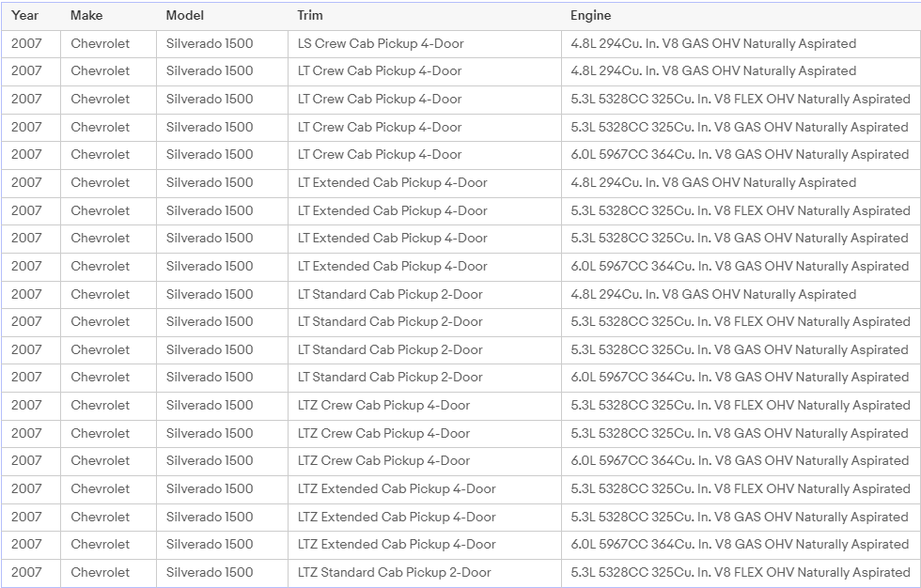This screenshot has height=588, width=921.
Task: Select the 6.0L engine cell for LT Standard Cab
Action: click(740, 378)
